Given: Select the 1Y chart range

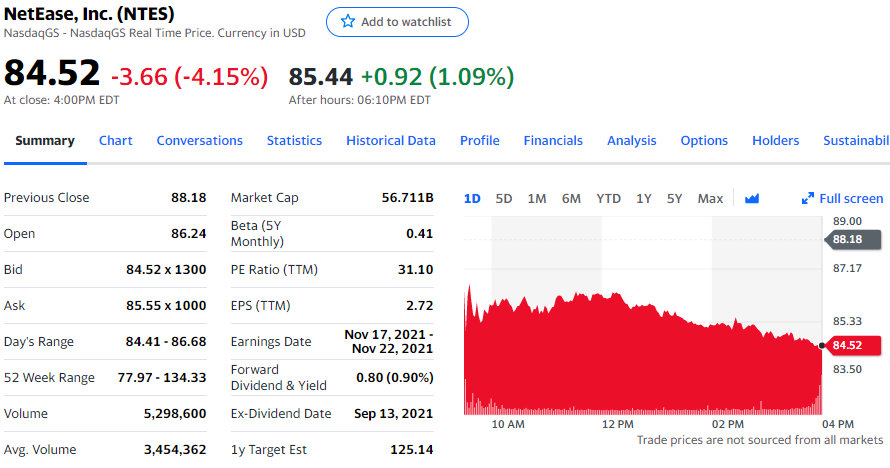Looking at the screenshot, I should tap(644, 198).
